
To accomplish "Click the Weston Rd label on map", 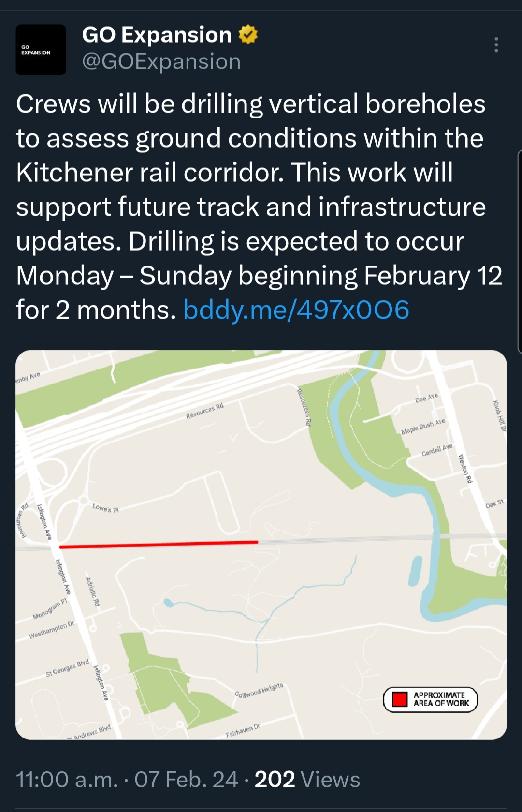I will click(x=464, y=468).
